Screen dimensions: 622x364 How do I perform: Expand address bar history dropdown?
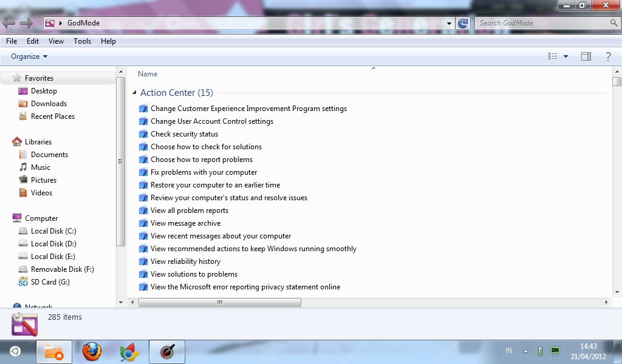tap(449, 24)
